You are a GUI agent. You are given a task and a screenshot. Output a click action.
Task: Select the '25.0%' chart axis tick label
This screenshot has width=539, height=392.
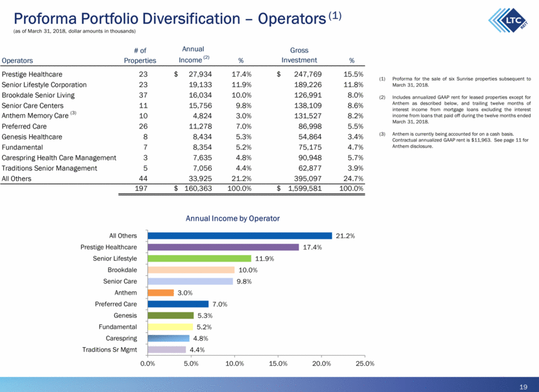coord(365,363)
